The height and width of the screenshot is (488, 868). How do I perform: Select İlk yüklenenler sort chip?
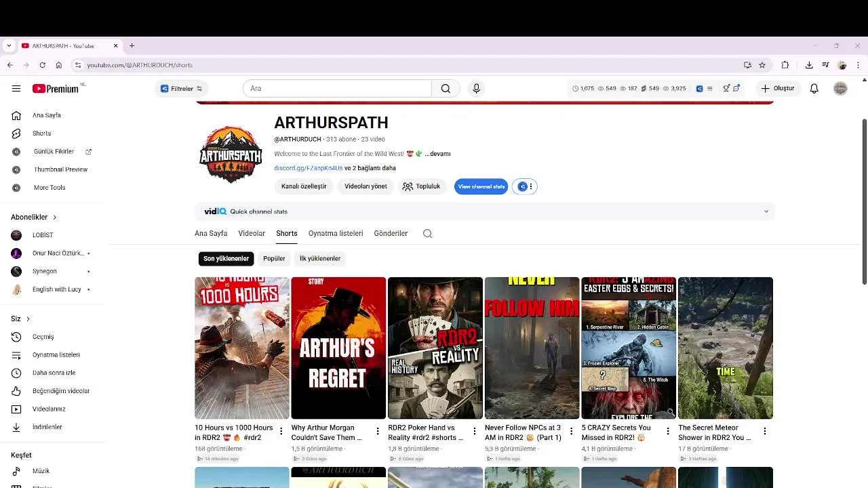tap(320, 258)
